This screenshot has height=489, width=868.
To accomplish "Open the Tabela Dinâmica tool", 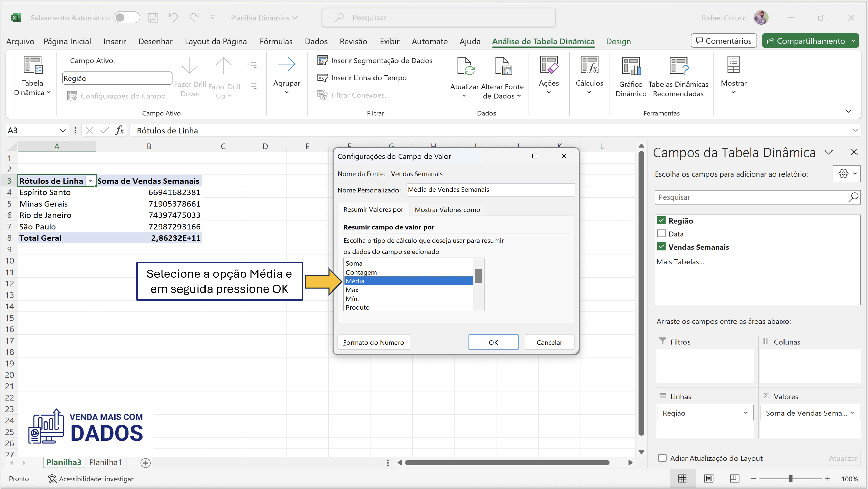I will (x=31, y=77).
